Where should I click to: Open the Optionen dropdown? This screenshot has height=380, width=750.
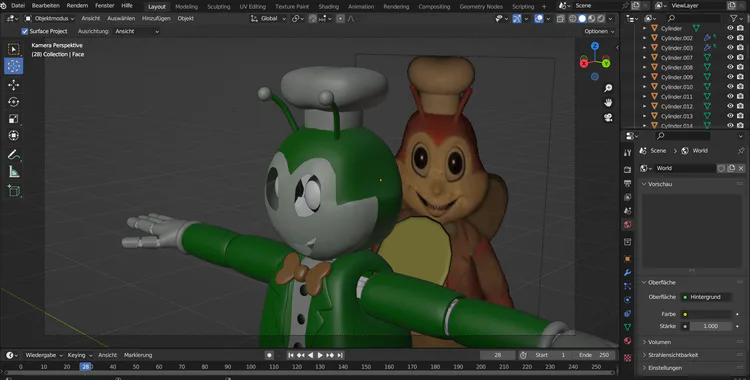click(599, 31)
